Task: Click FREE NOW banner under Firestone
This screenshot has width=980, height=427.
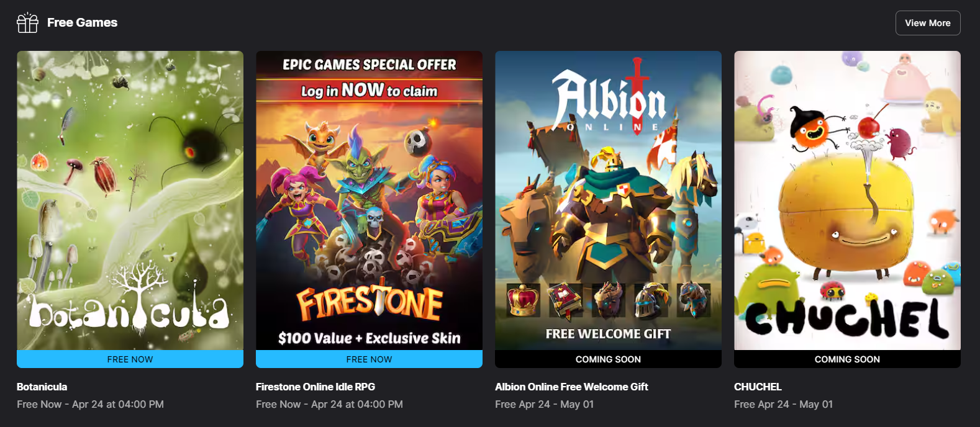Action: (x=369, y=359)
